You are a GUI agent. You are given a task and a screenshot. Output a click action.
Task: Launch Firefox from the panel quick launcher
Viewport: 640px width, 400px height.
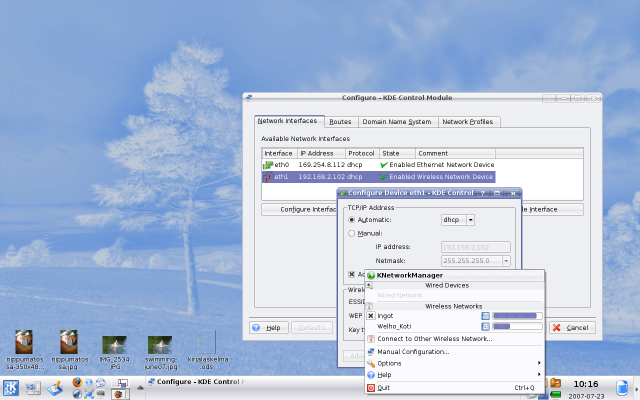coord(77,382)
